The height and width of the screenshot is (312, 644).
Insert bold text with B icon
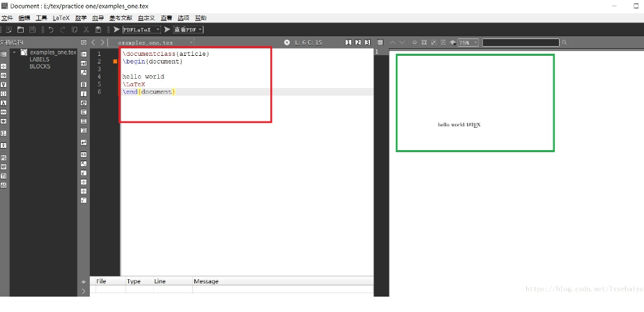tap(84, 84)
